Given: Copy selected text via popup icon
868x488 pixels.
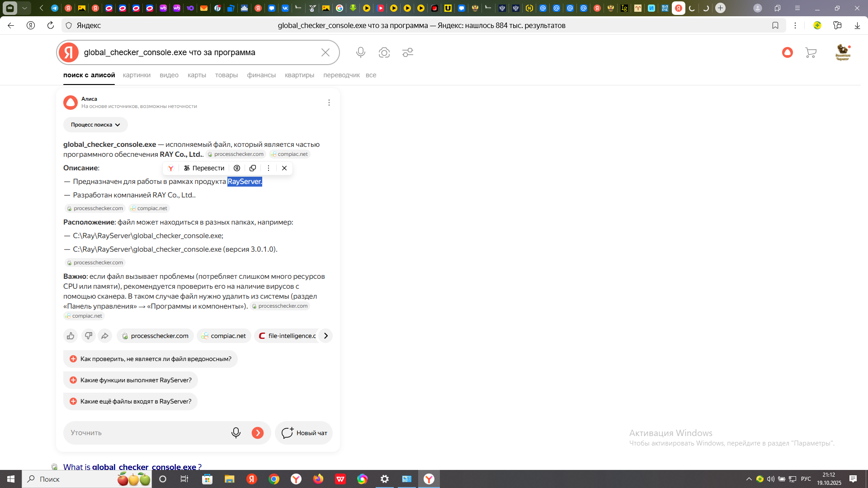Looking at the screenshot, I should click(253, 168).
